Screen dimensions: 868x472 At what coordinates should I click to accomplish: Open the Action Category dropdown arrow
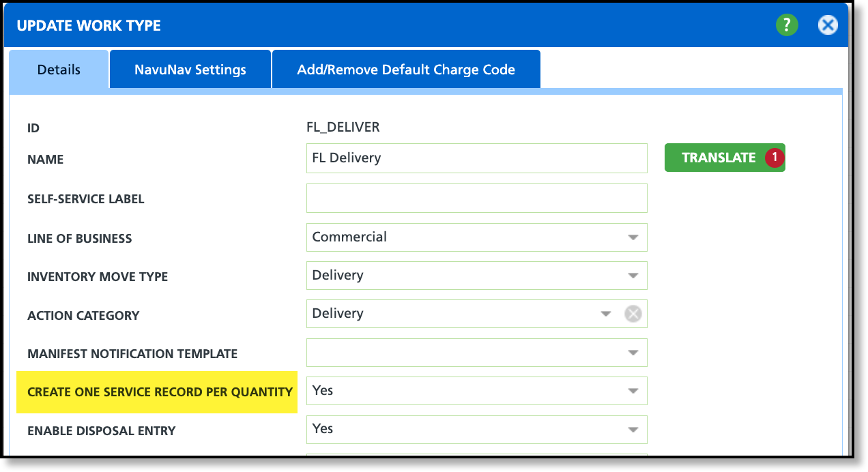[x=605, y=314]
